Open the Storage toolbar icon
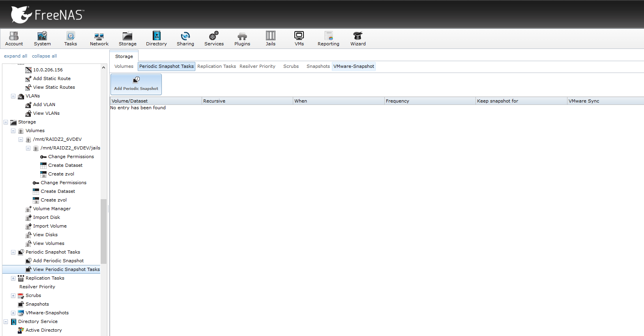This screenshot has height=336, width=644. click(127, 39)
